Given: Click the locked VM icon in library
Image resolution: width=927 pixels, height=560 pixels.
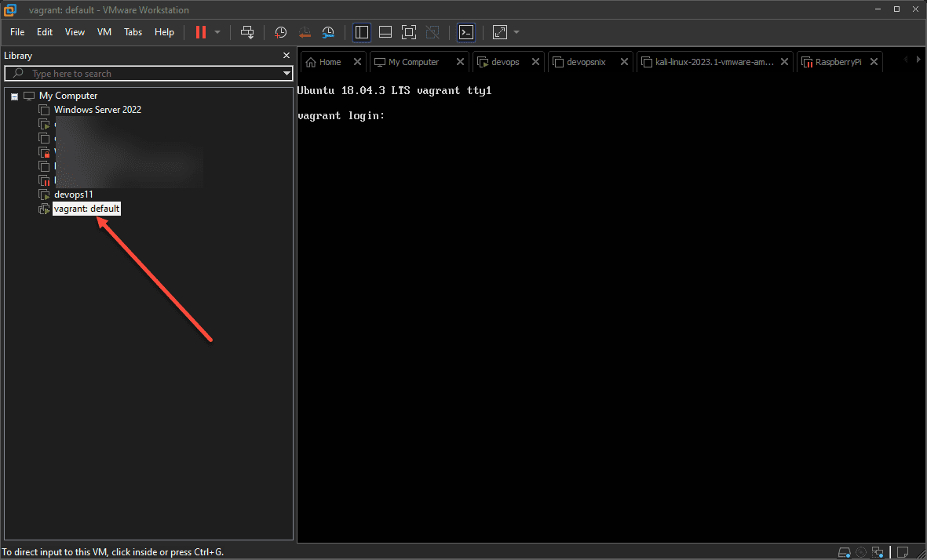Looking at the screenshot, I should tap(44, 152).
